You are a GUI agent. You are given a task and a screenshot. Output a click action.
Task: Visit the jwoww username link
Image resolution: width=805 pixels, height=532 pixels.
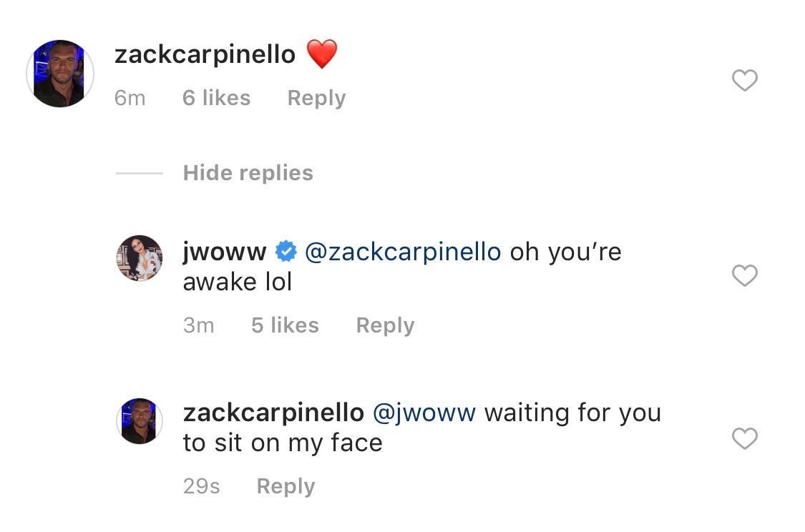pyautogui.click(x=225, y=252)
